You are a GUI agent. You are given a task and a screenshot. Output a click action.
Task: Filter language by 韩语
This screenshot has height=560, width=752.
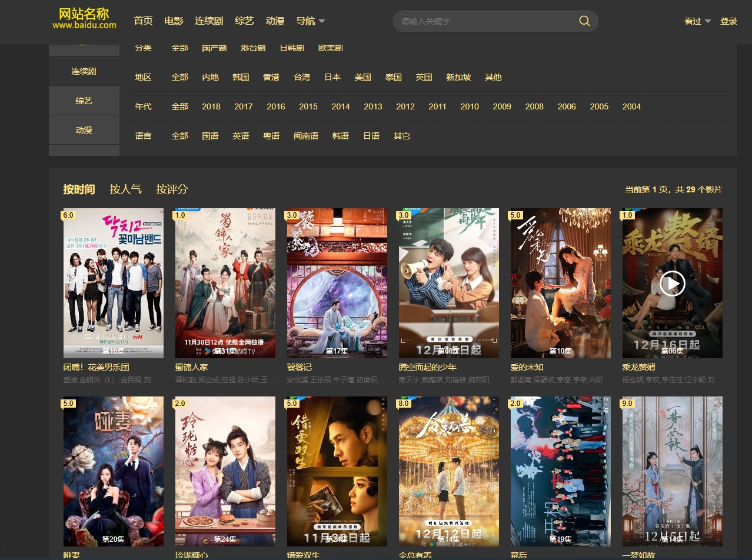(x=341, y=136)
